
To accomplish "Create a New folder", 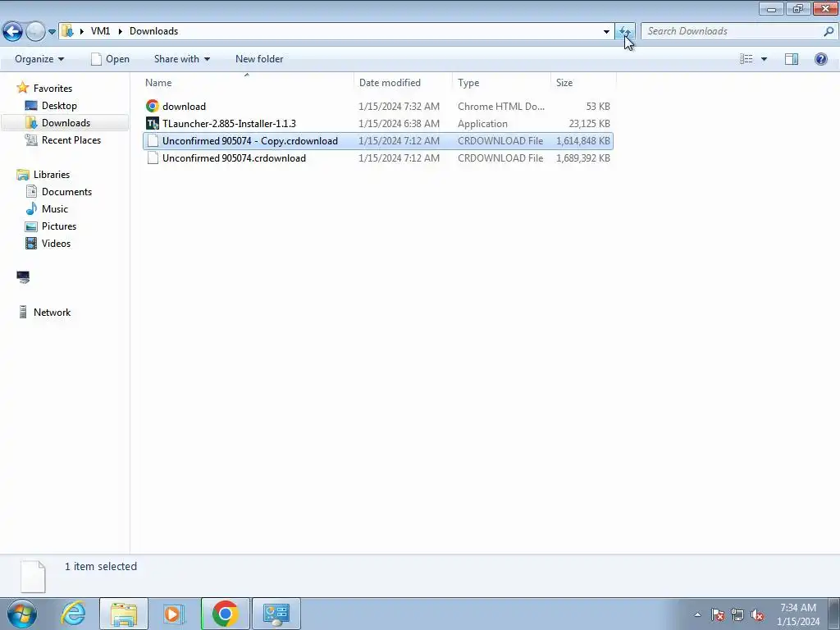I will (259, 59).
